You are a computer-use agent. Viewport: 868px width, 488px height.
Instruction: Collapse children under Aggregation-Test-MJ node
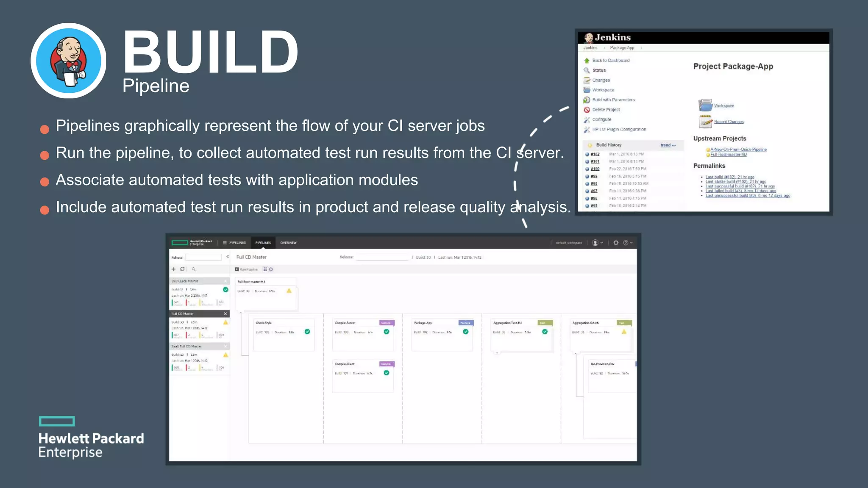click(497, 352)
